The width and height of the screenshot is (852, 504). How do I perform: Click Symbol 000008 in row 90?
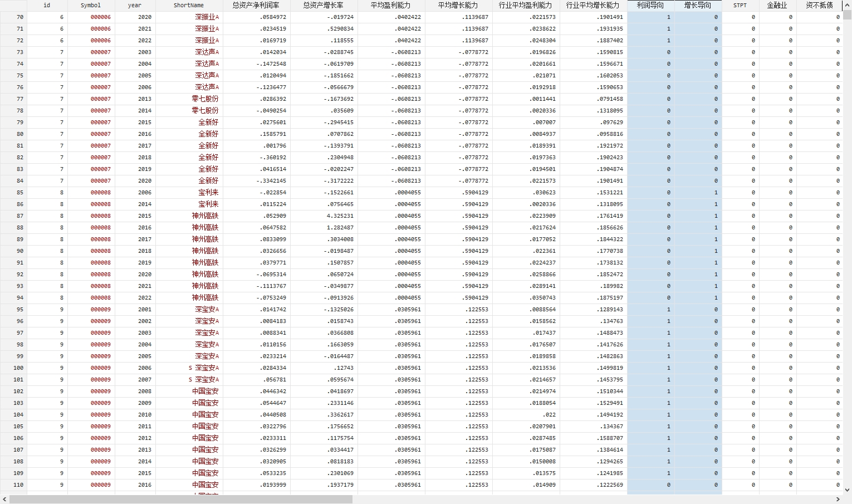click(91, 251)
